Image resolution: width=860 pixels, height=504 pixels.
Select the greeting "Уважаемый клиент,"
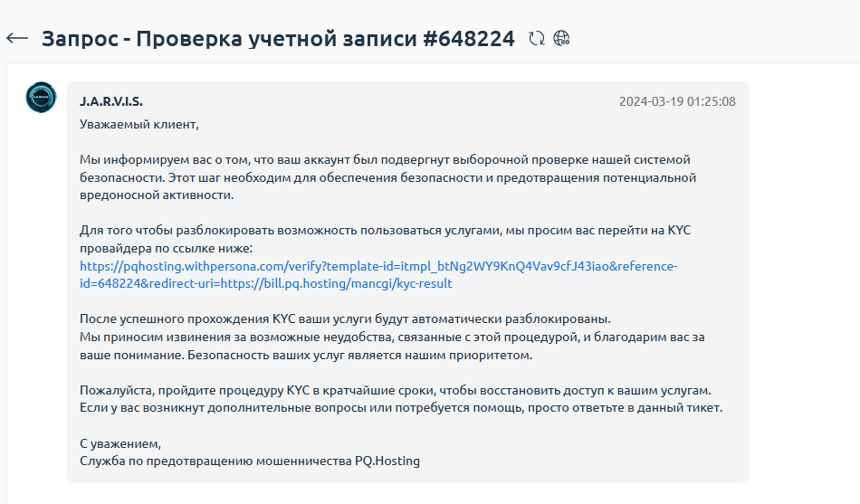139,125
